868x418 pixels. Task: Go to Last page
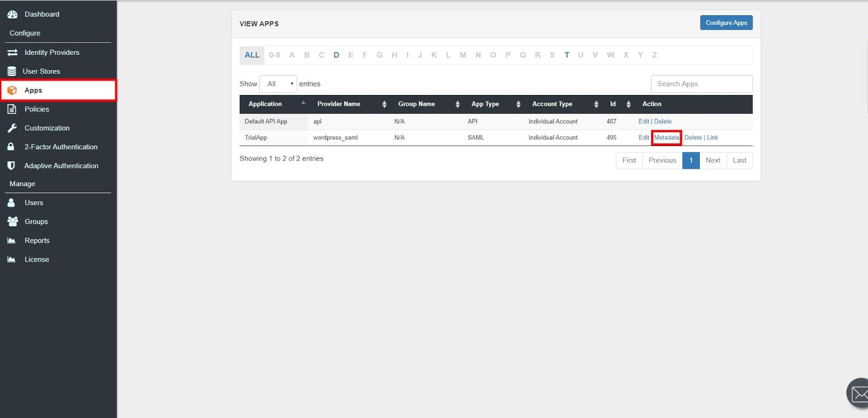(x=739, y=161)
